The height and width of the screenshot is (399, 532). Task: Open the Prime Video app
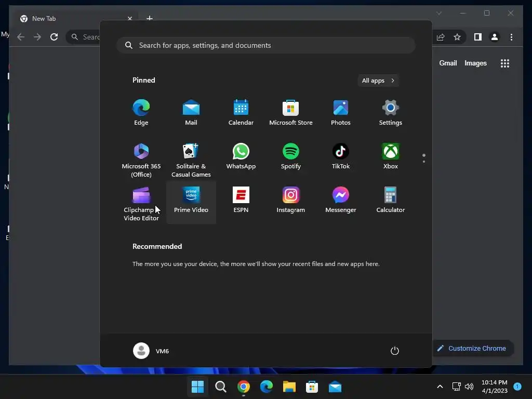[x=191, y=202]
